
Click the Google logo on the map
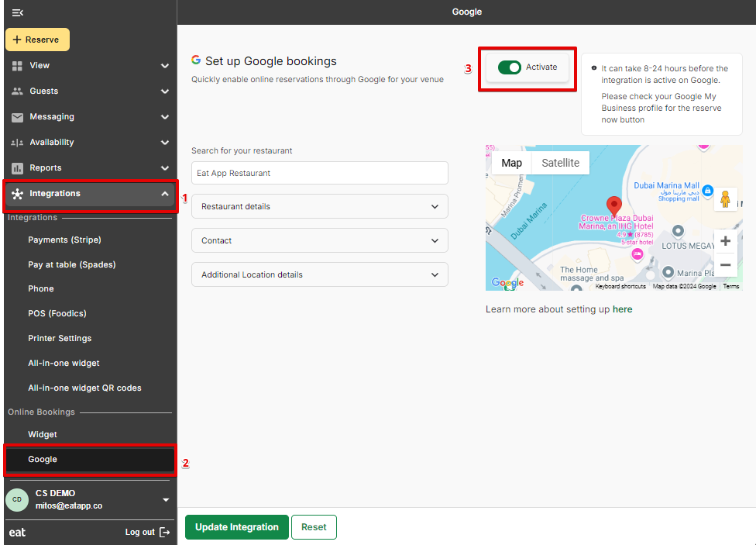click(x=507, y=283)
